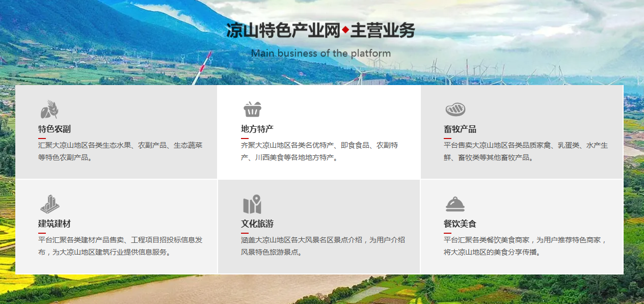The width and height of the screenshot is (644, 304).
Task: Click the 建筑建材 description about 工程项目招投标
Action: [x=120, y=245]
